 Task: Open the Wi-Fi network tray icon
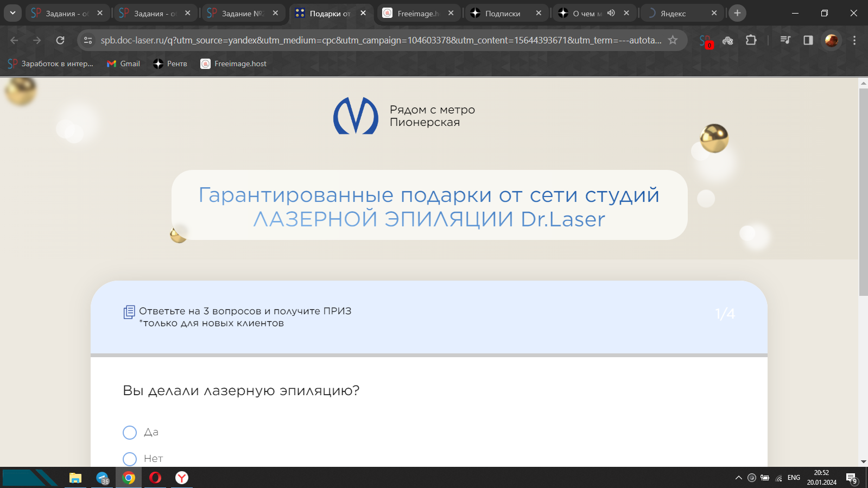coord(779,478)
